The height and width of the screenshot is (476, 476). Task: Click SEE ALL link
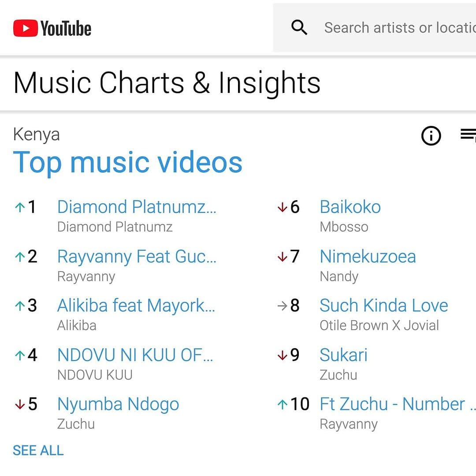click(x=38, y=450)
